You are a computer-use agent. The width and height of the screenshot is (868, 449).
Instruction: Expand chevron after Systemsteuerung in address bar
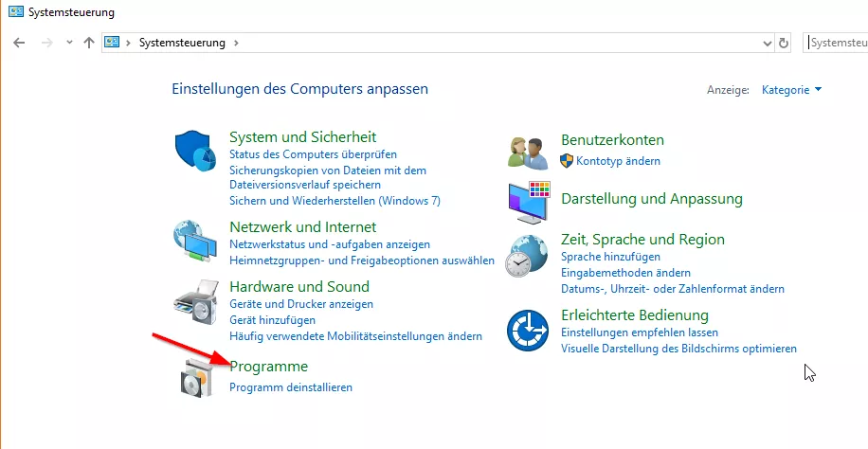[x=236, y=43]
